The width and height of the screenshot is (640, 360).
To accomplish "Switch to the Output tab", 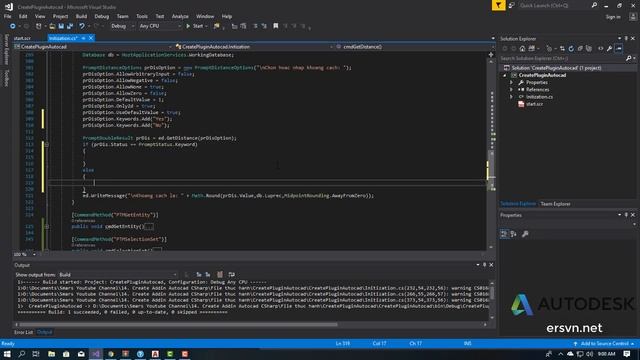I will pos(44,332).
